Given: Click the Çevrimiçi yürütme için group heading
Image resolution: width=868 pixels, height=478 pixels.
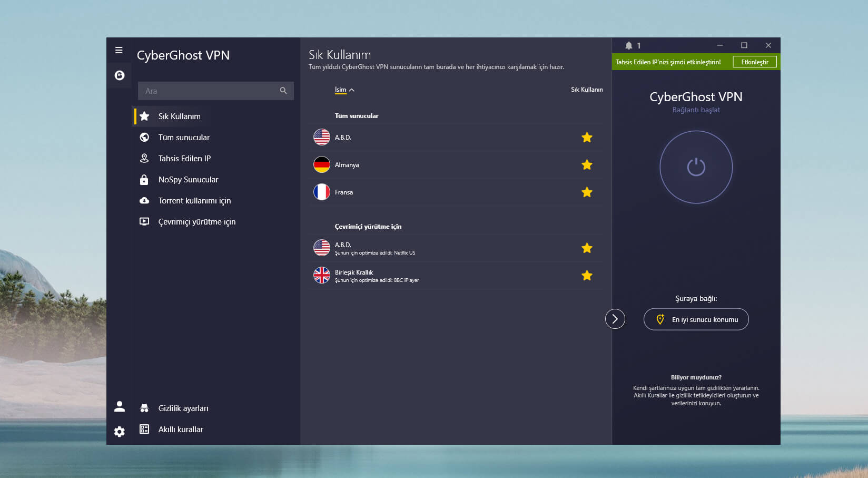Looking at the screenshot, I should [368, 227].
